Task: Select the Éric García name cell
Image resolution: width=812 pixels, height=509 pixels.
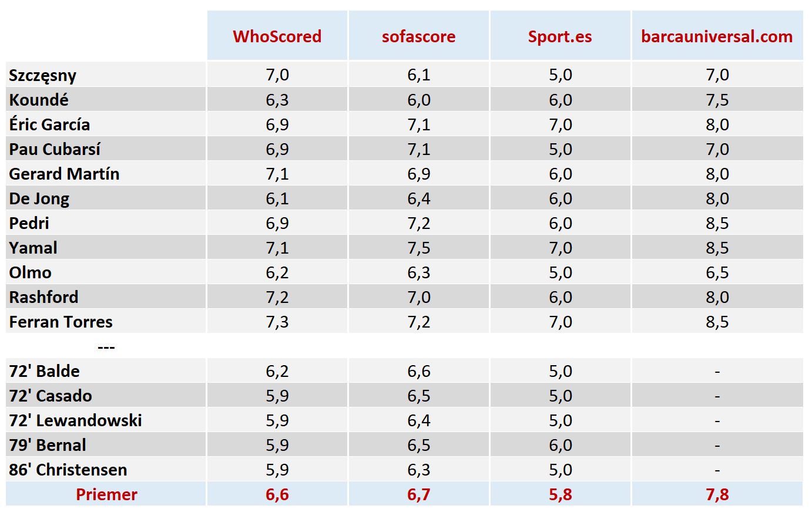Action: pos(49,124)
